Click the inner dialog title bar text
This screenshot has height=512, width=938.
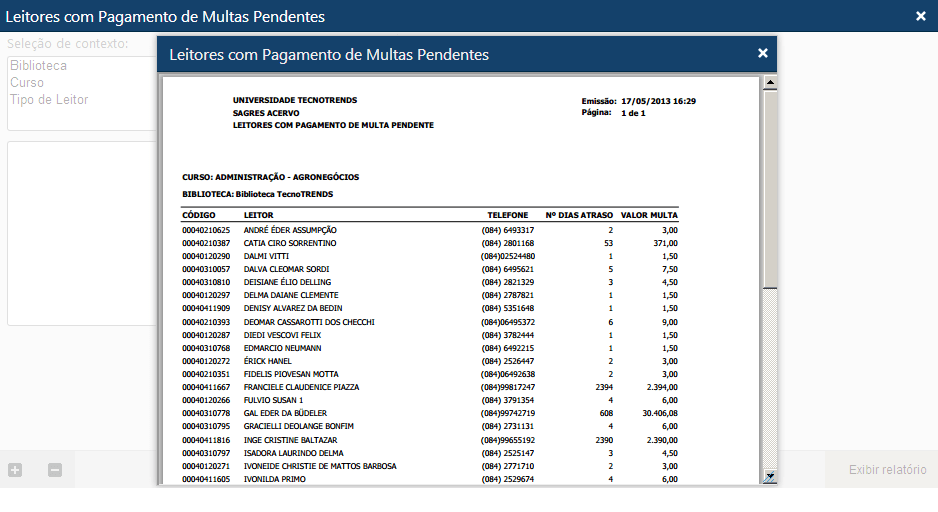tap(329, 54)
